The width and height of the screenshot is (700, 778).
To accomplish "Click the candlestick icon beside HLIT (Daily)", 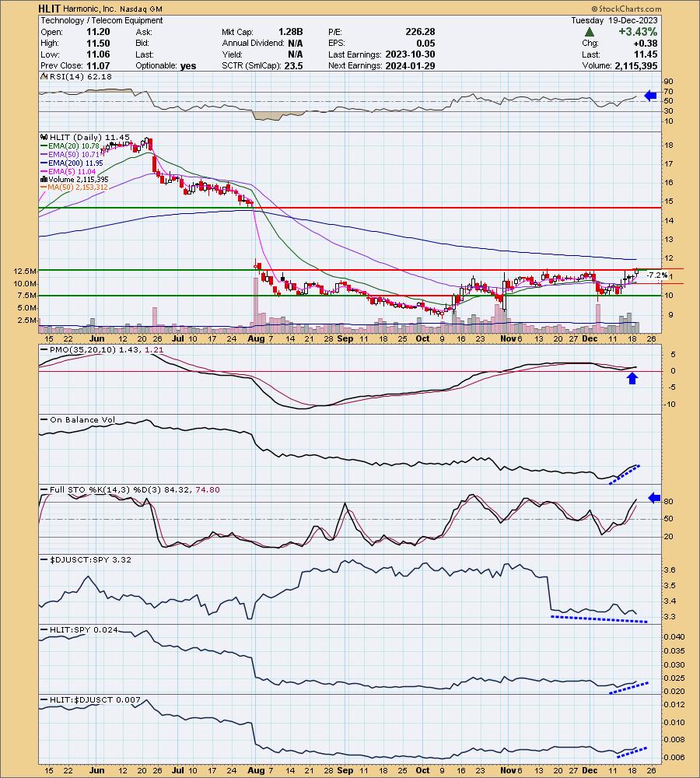I will (44, 138).
